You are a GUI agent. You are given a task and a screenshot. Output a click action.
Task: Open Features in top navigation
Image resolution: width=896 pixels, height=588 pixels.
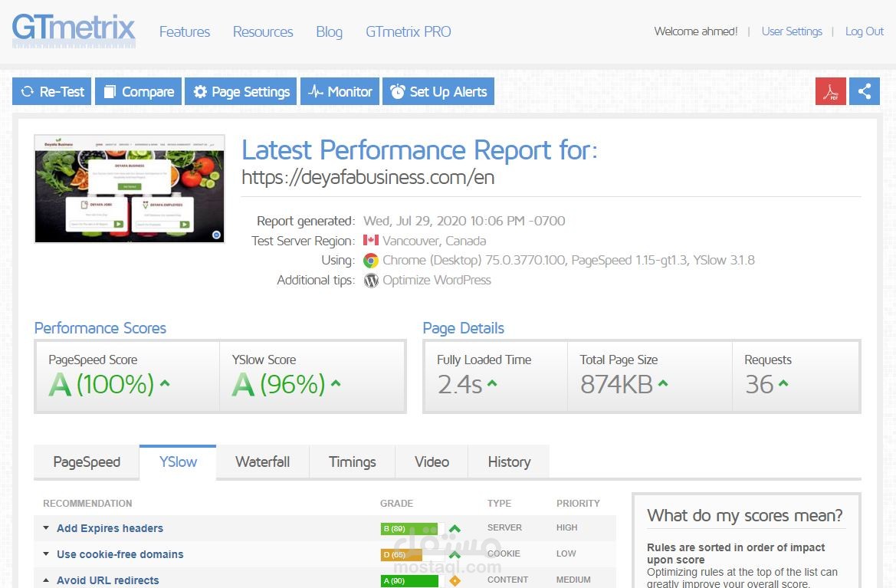[185, 32]
